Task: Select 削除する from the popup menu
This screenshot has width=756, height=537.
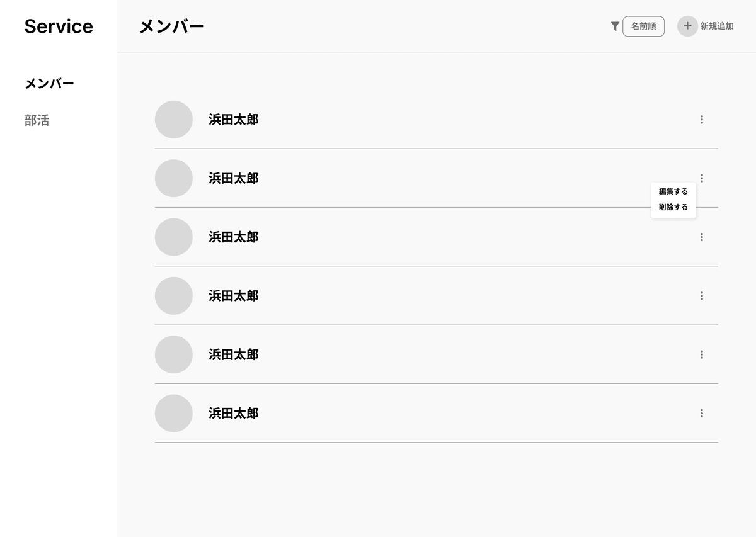Action: click(x=673, y=207)
